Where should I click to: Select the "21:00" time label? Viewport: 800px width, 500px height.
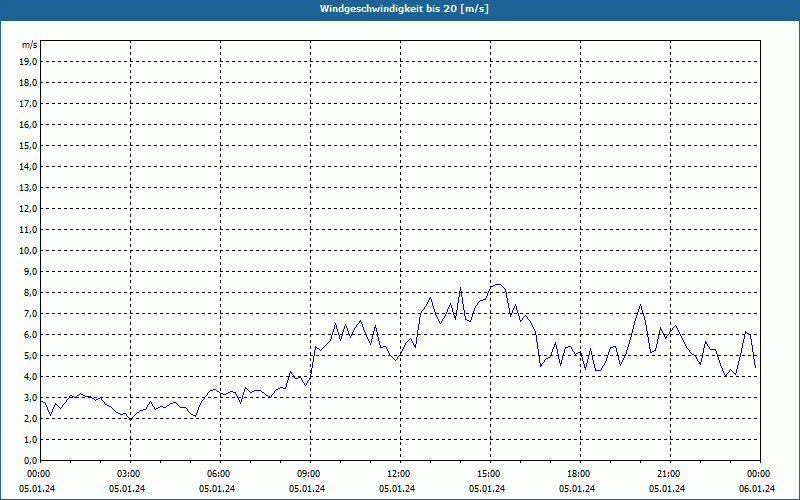pyautogui.click(x=670, y=474)
